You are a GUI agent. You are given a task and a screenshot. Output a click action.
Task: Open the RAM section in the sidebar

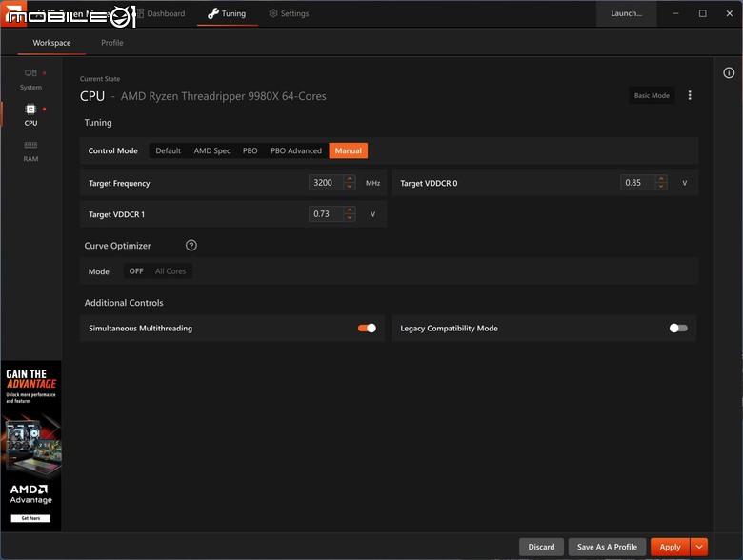30,151
